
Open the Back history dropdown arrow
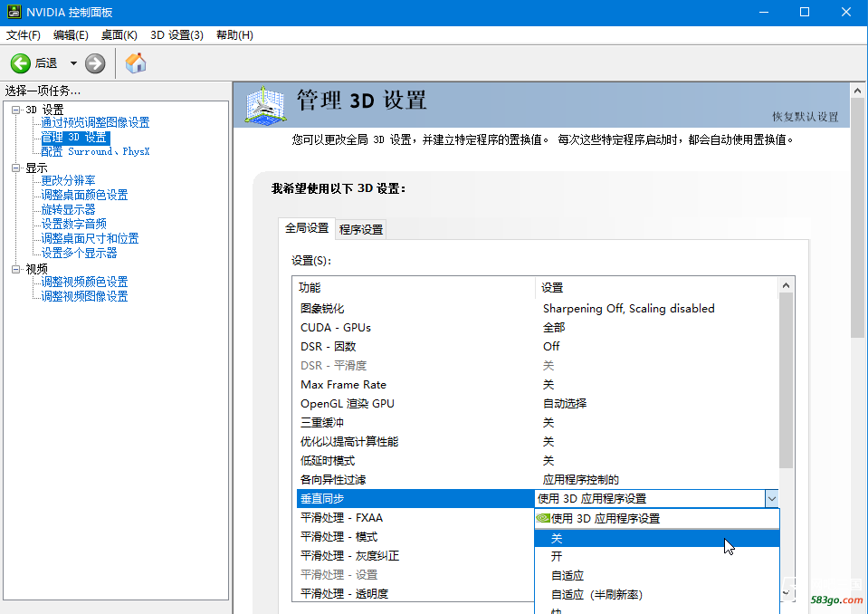[73, 63]
